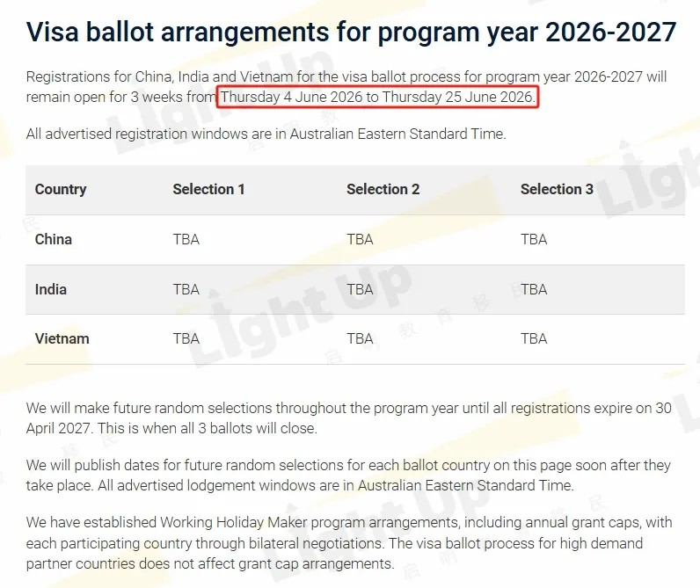Click the paragraph mentioning 30 April 2027

(348, 418)
